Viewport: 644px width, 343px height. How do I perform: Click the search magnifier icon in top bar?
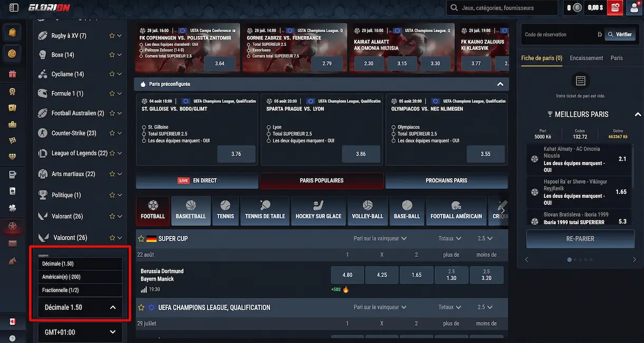tap(454, 8)
